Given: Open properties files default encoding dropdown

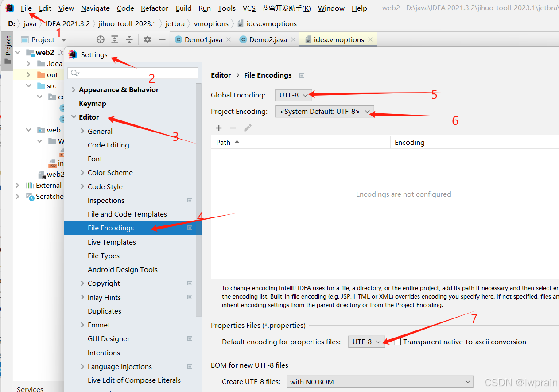Looking at the screenshot, I should 367,342.
